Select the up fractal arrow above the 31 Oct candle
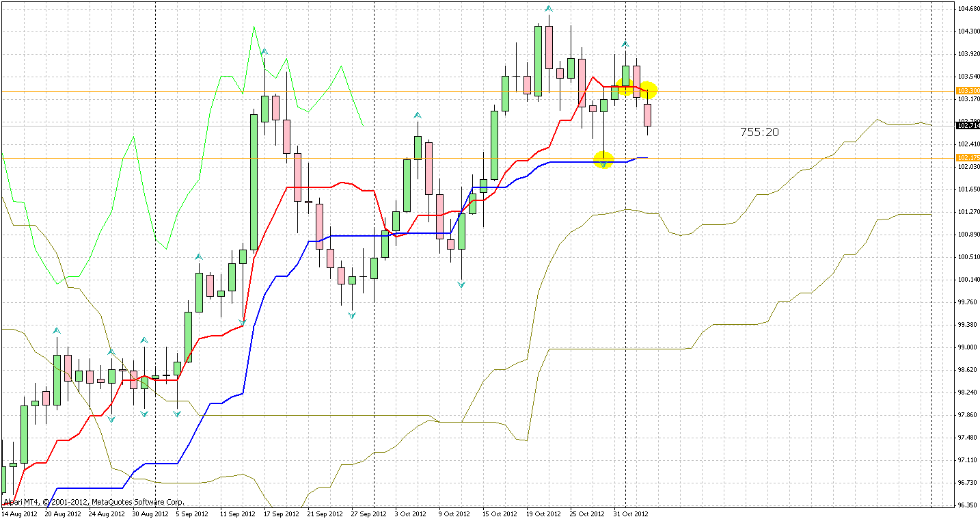Screen dimensions: 980x519 click(x=625, y=45)
